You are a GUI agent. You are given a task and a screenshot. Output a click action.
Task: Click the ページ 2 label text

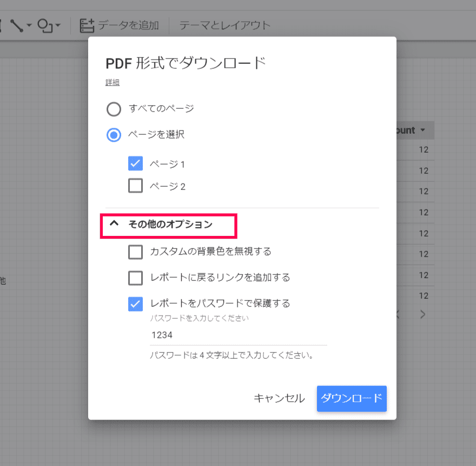tap(168, 187)
